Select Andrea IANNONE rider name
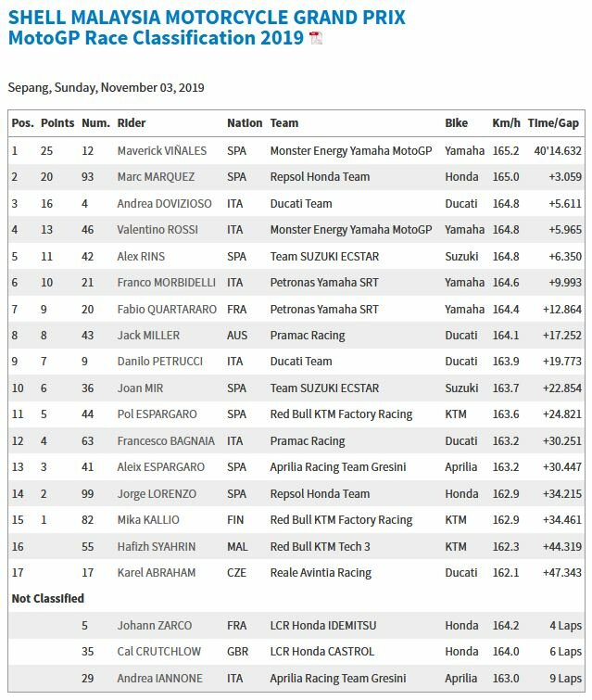Screen dimensions: 592x700 coord(159,678)
